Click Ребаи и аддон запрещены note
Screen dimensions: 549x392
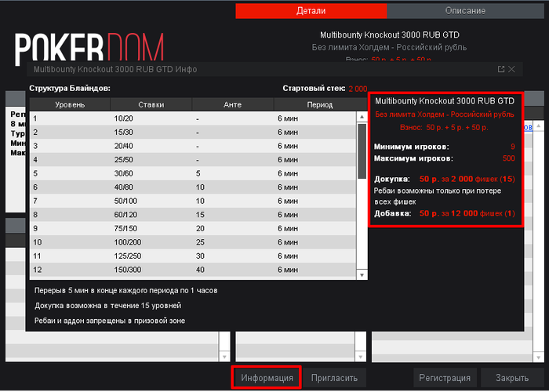[110, 321]
